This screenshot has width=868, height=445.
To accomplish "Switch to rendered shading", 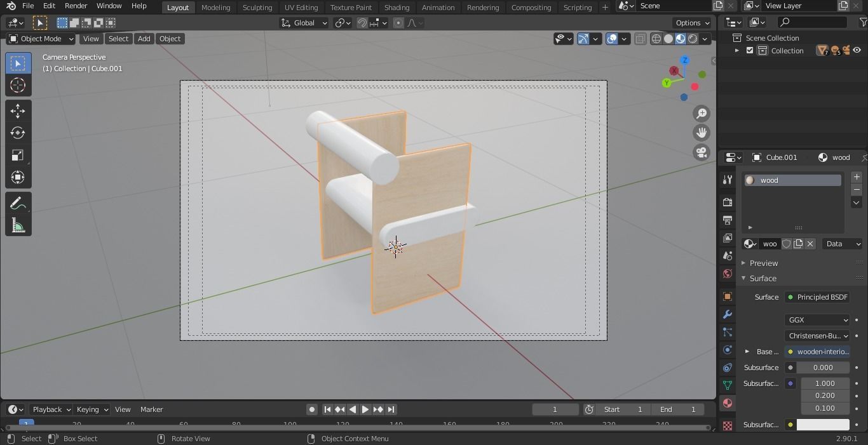I will point(693,39).
